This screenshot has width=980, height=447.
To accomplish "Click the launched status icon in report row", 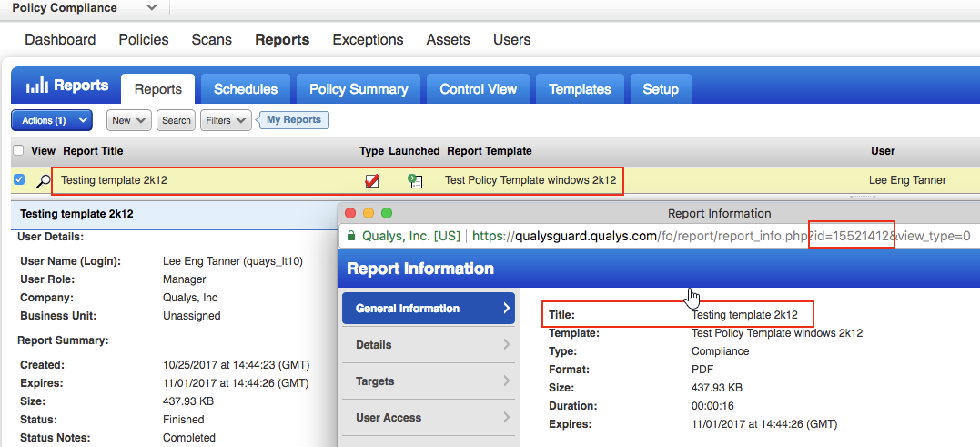I will pos(414,180).
